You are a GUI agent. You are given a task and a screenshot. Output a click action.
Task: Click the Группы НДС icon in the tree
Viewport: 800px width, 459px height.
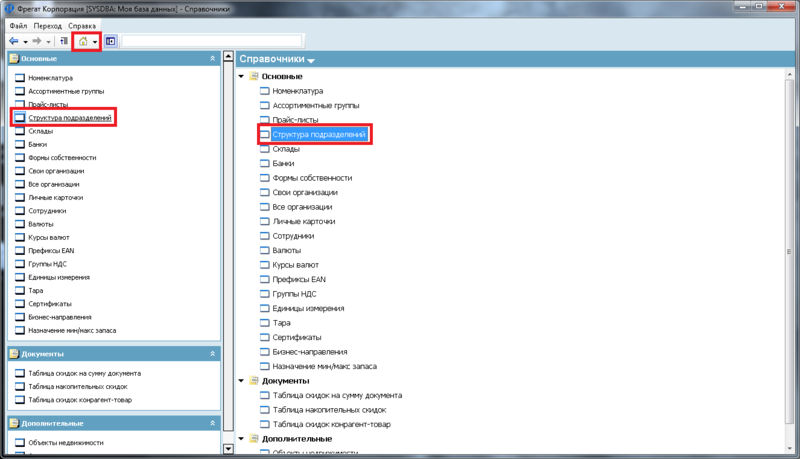click(x=264, y=294)
